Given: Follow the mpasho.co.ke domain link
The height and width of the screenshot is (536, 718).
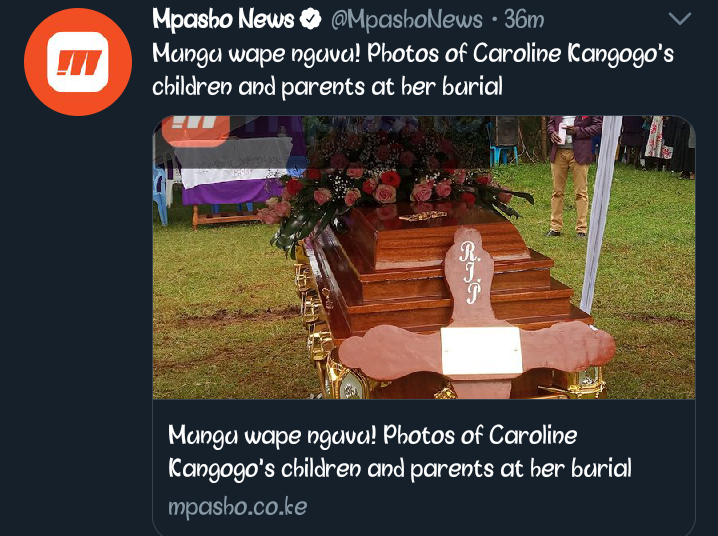Looking at the screenshot, I should [237, 507].
